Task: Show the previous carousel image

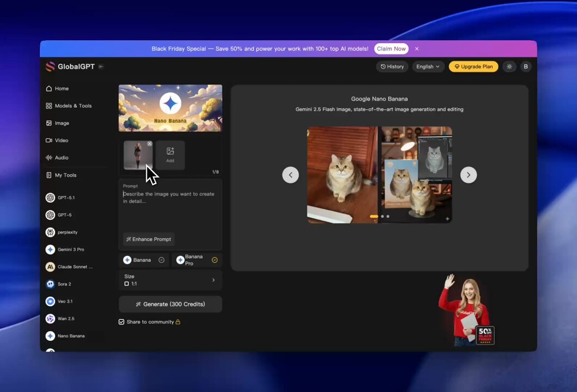Action: coord(290,175)
